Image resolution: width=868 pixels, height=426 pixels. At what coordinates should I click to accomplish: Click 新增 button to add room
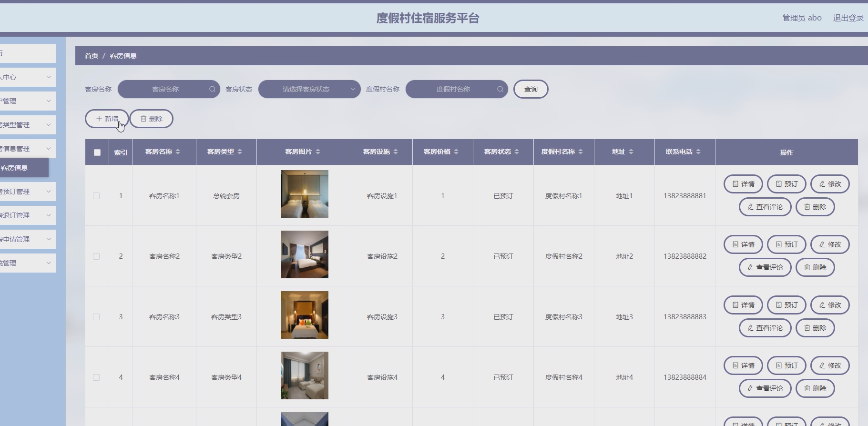[x=107, y=119]
